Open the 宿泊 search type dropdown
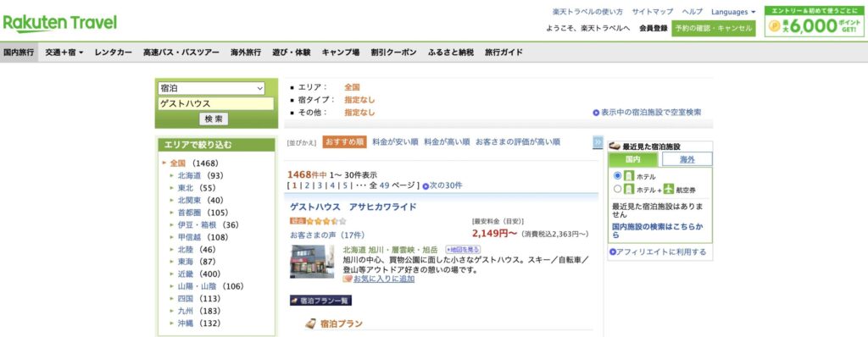 tap(211, 88)
